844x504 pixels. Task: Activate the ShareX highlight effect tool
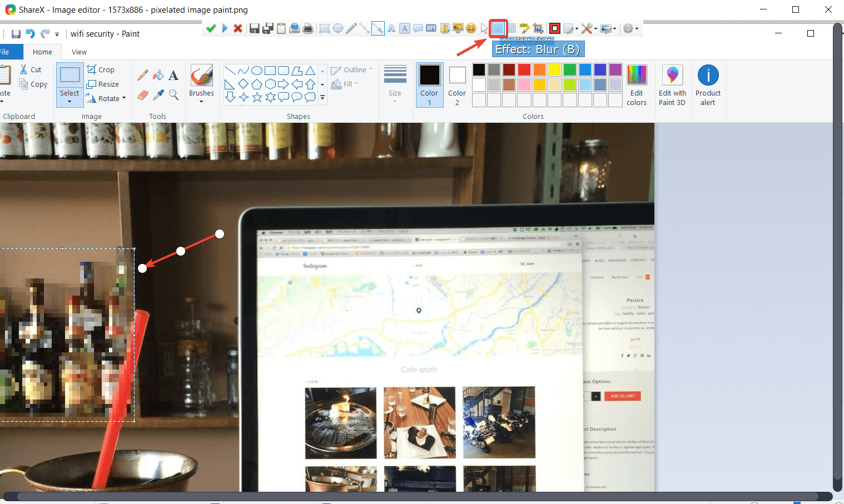[x=524, y=28]
